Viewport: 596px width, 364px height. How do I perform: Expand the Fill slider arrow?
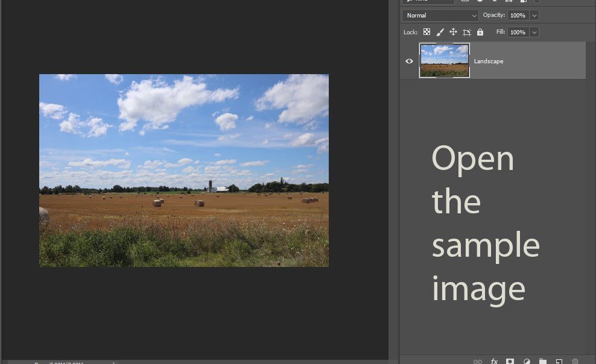(x=534, y=32)
